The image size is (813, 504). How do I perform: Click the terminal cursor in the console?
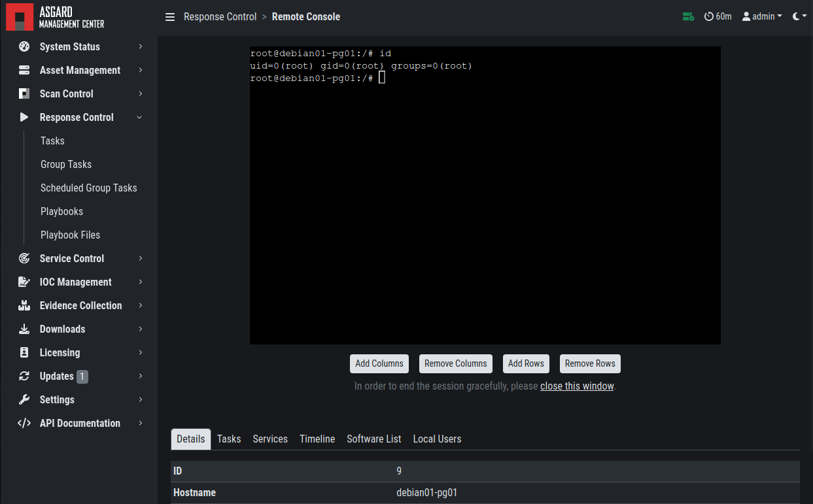point(382,78)
